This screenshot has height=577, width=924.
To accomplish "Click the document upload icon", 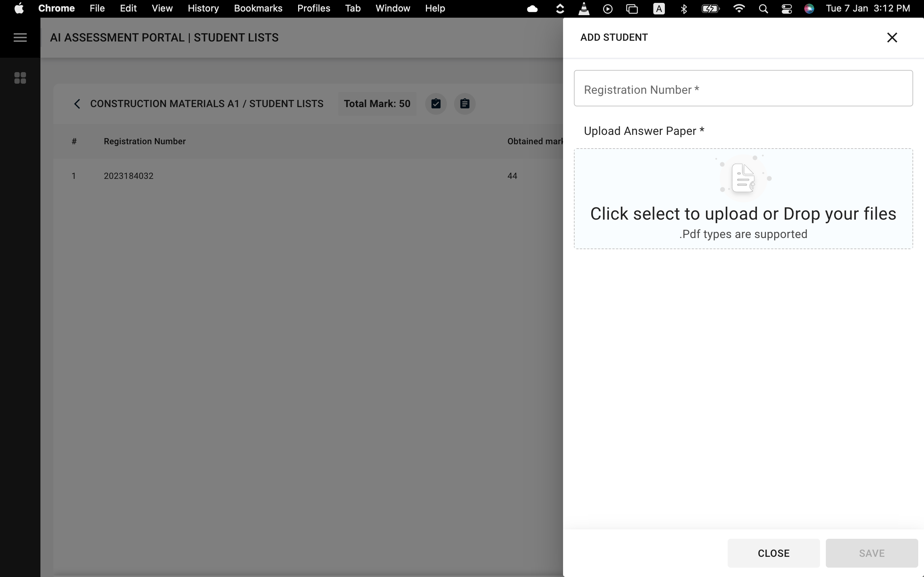I will point(743,178).
